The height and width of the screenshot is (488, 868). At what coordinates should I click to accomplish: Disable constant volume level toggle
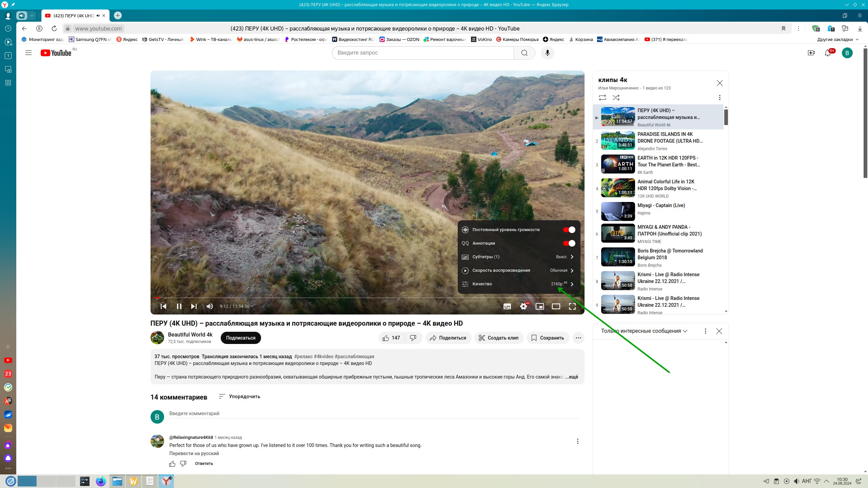tap(569, 230)
